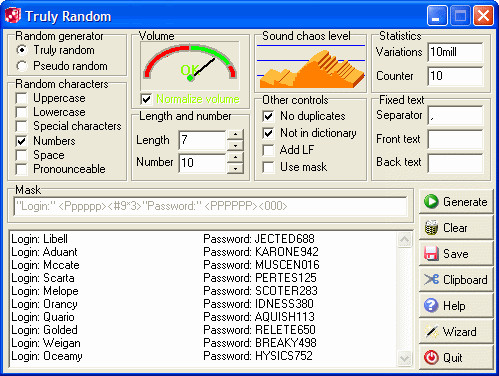Click the Mask pattern input field

[x=210, y=206]
